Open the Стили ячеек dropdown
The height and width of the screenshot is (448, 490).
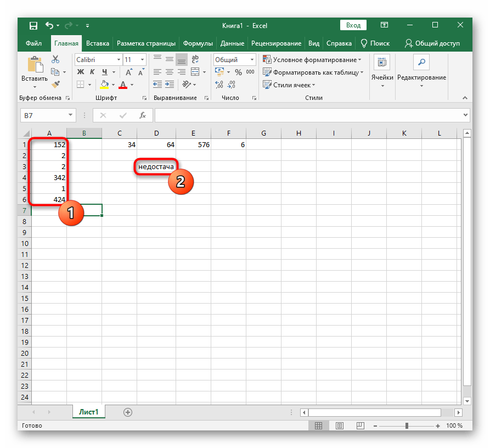[289, 85]
